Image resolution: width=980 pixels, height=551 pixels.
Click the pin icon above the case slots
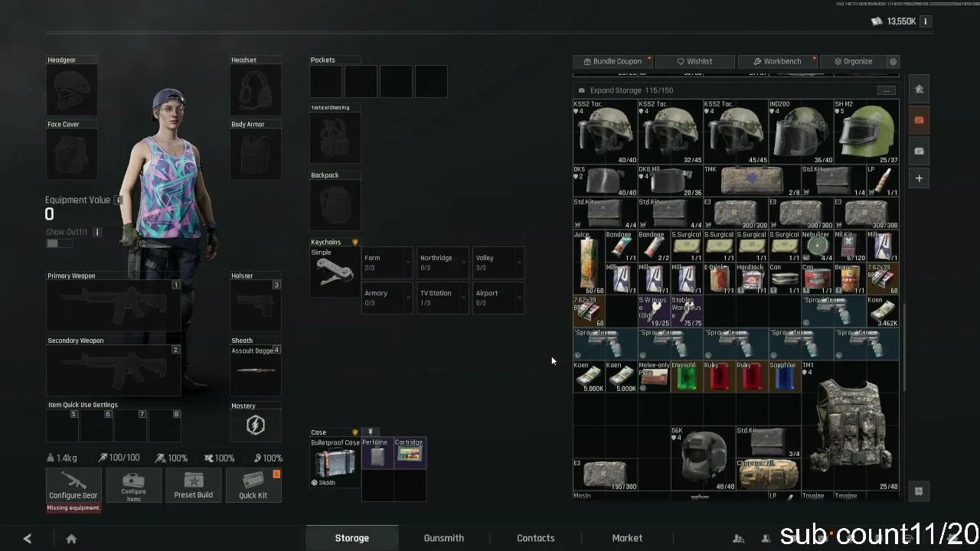pos(371,432)
